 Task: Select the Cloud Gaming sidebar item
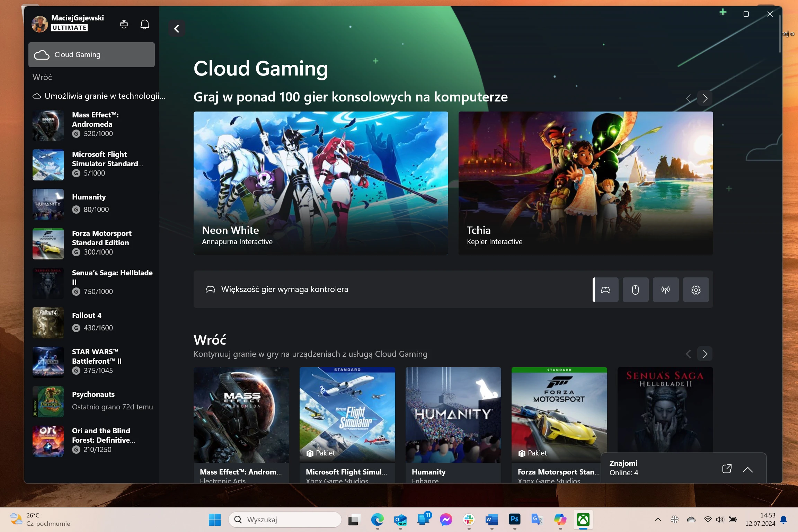point(91,55)
